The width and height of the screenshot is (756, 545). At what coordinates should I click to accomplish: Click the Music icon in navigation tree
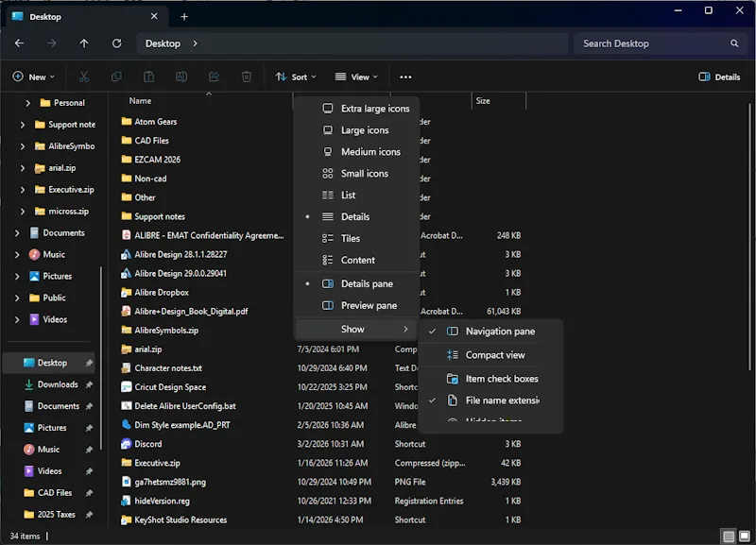[x=34, y=254]
